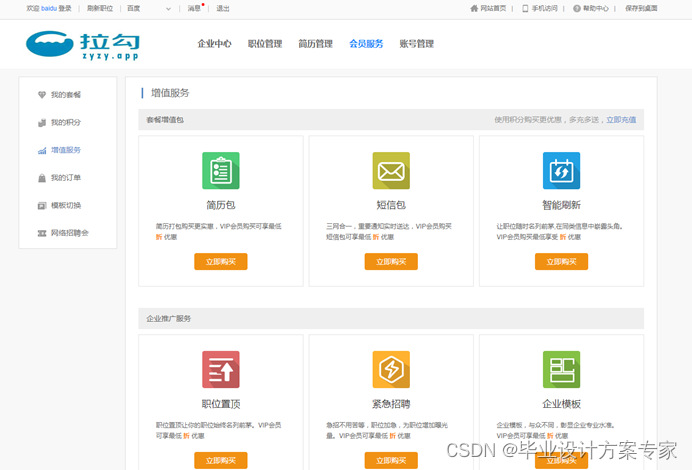This screenshot has height=470, width=692.
Task: Click the 手机访问 link
Action: coord(545,8)
